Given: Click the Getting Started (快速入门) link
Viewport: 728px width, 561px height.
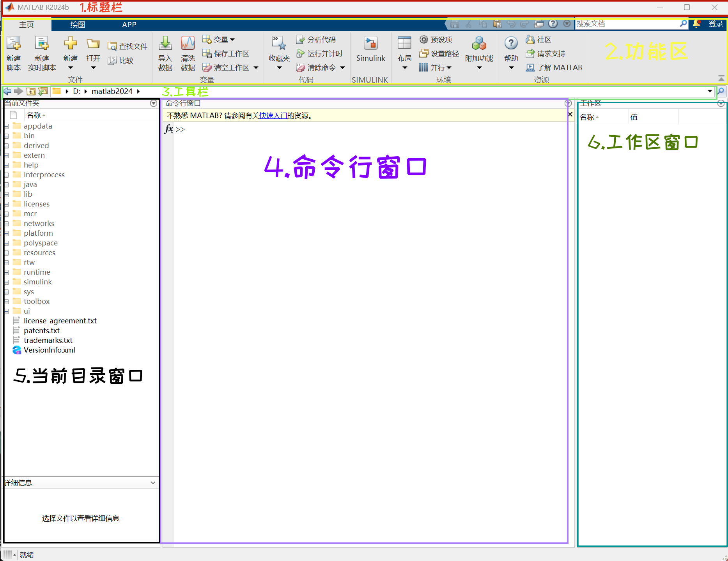Looking at the screenshot, I should 273,115.
